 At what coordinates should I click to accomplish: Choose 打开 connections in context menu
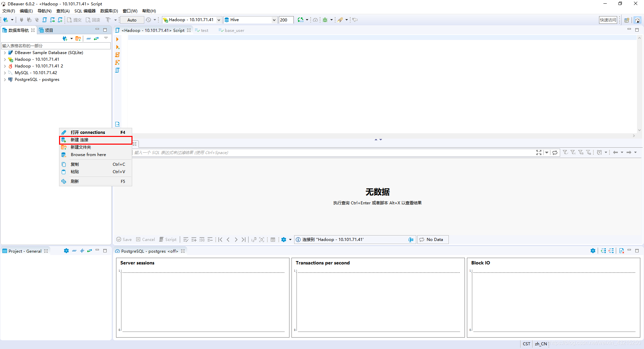pos(96,133)
